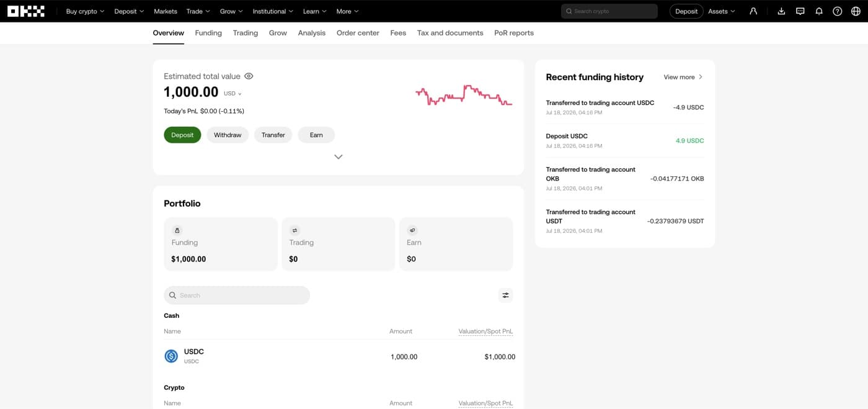Screen dimensions: 868x409
Task: Click Cash section Valuation/Spot PnL header
Action: coord(485,331)
